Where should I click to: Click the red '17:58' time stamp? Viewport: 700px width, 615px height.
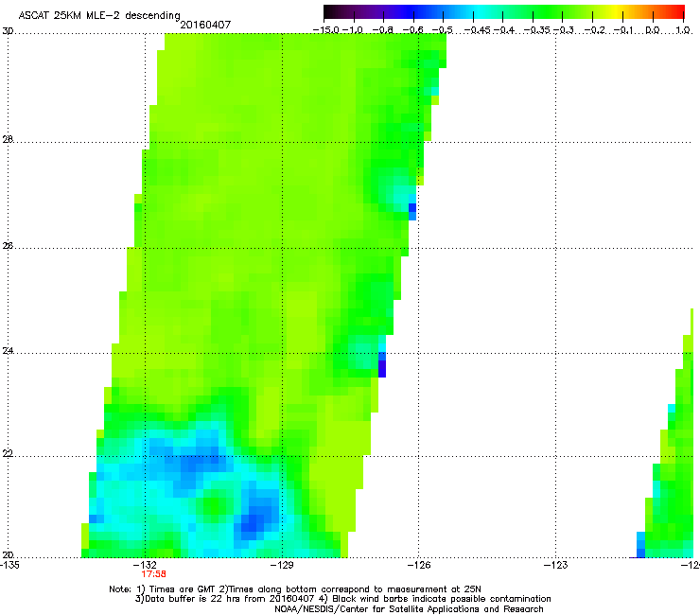point(153,574)
